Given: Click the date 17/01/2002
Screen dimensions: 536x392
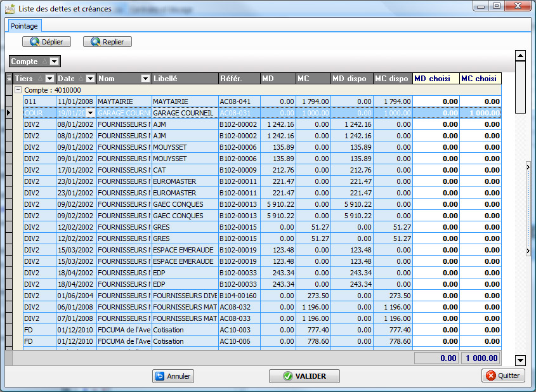Looking at the screenshot, I should (76, 170).
